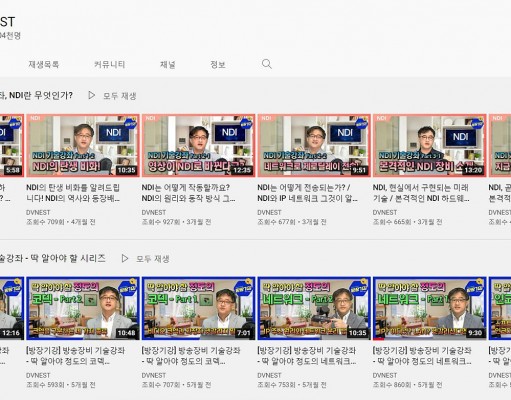Open the 5:58 duration video thumbnail
The width and height of the screenshot is (511, 400).
(x=12, y=145)
